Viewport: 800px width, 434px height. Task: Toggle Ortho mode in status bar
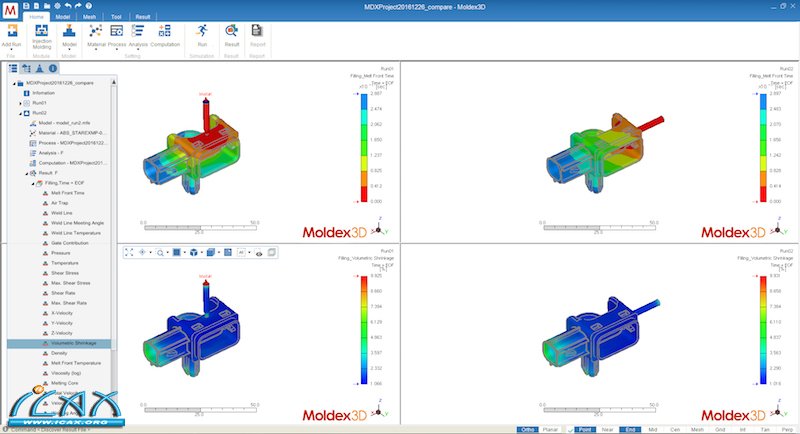527,430
